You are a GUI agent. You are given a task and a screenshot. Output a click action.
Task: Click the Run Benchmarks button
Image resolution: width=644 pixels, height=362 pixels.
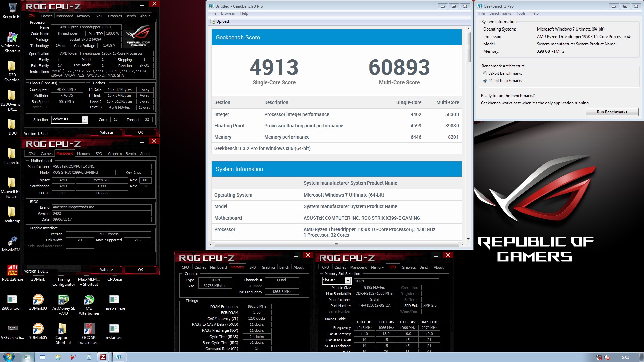pos(612,112)
